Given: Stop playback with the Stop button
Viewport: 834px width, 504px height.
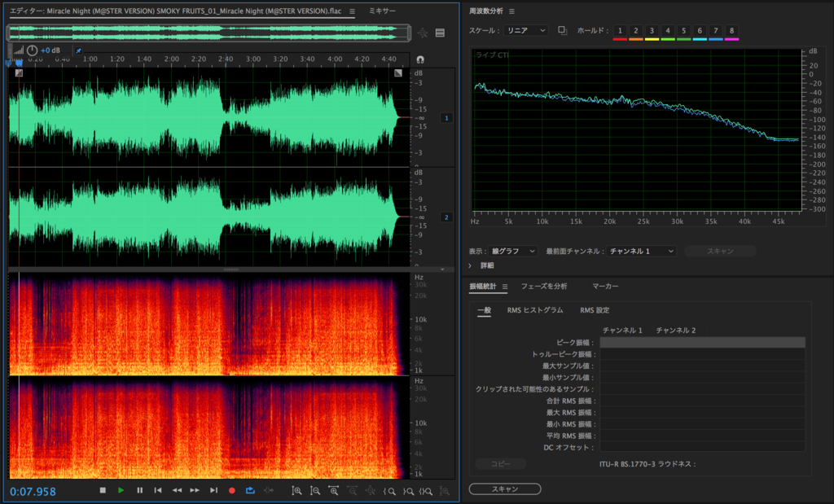Looking at the screenshot, I should (x=103, y=490).
